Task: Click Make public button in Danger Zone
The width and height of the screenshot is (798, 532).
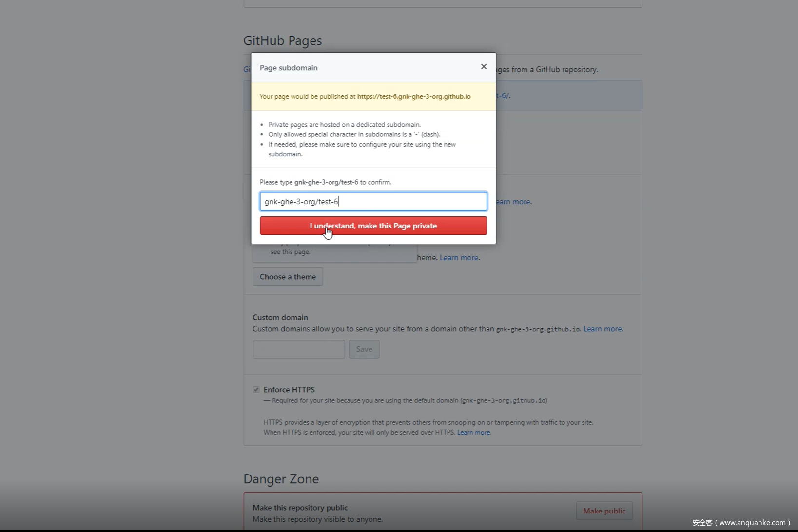Action: 604,511
